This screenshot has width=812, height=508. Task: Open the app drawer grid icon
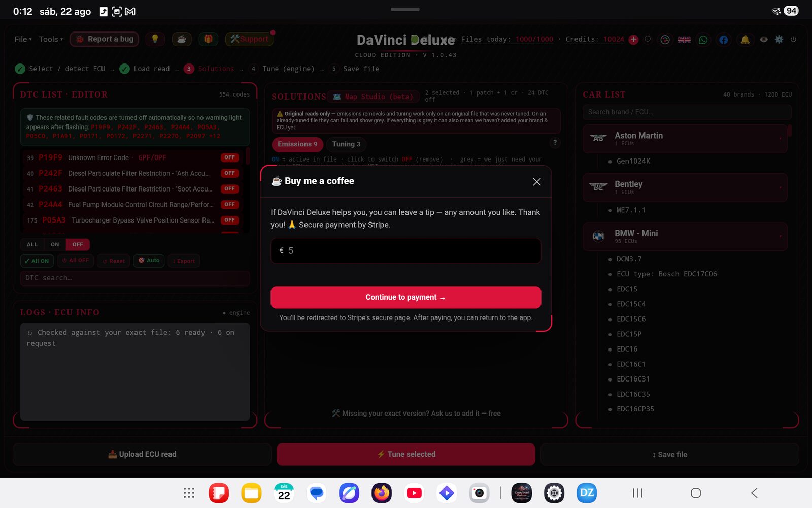pyautogui.click(x=189, y=493)
